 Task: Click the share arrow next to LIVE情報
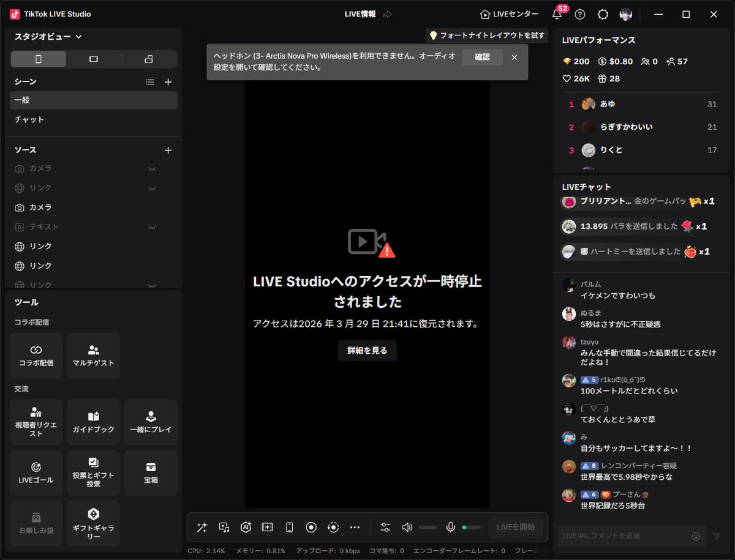pyautogui.click(x=388, y=14)
